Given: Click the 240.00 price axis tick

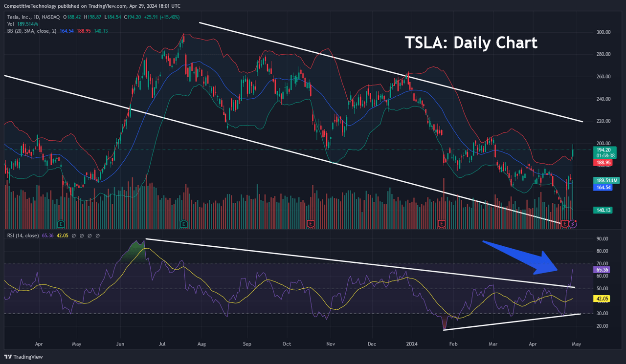Looking at the screenshot, I should pos(604,99).
